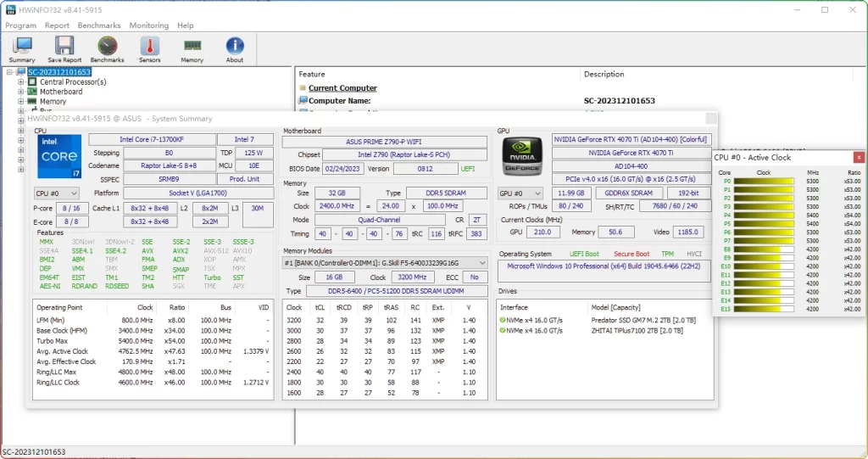Click the Secure Boot label

pos(632,254)
